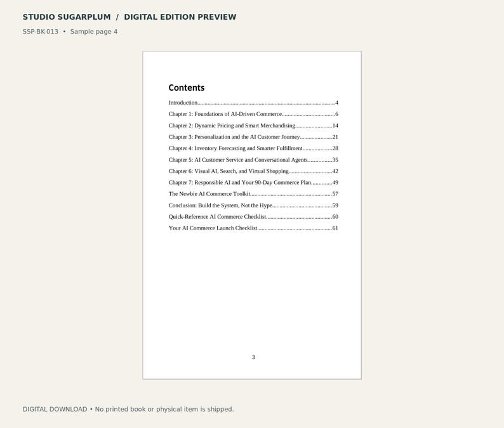
Task: Open the Introduction contents entry
Action: (253, 103)
